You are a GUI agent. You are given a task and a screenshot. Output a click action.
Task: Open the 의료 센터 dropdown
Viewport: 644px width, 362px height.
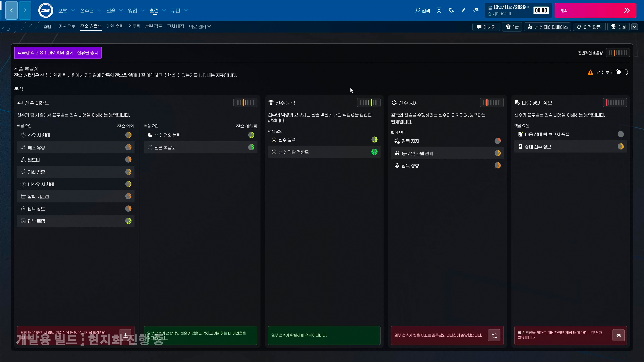click(x=200, y=26)
